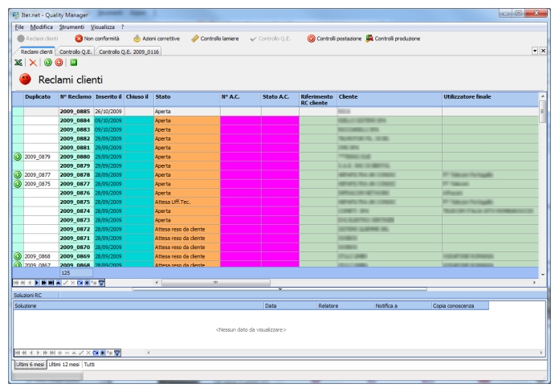Screen dimensions: 559x392
Task: Open Non conformità section
Action: coord(97,39)
